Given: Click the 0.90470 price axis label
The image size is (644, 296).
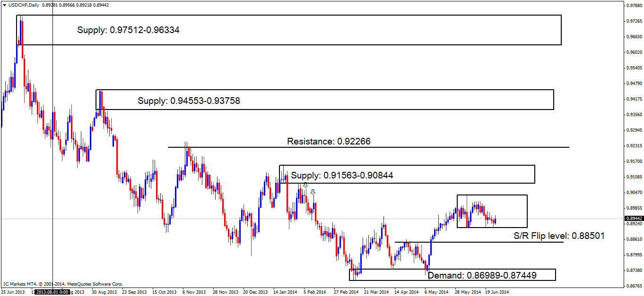Looking at the screenshot, I should click(x=634, y=193).
